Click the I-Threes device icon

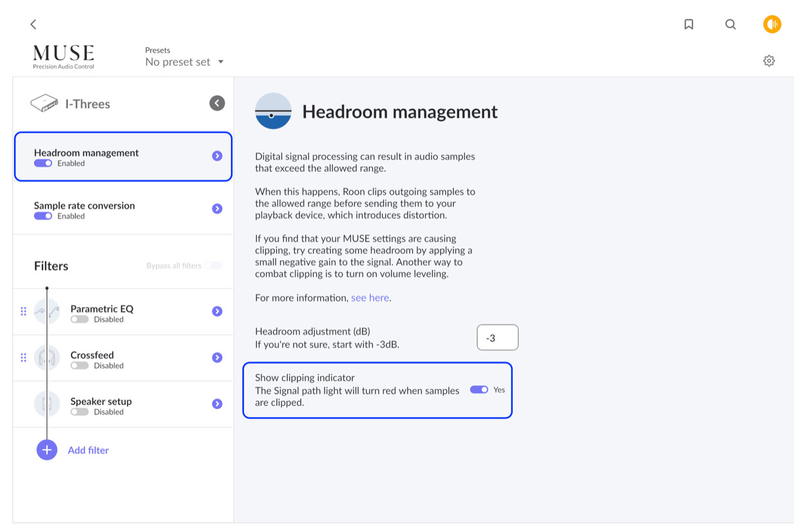(44, 103)
